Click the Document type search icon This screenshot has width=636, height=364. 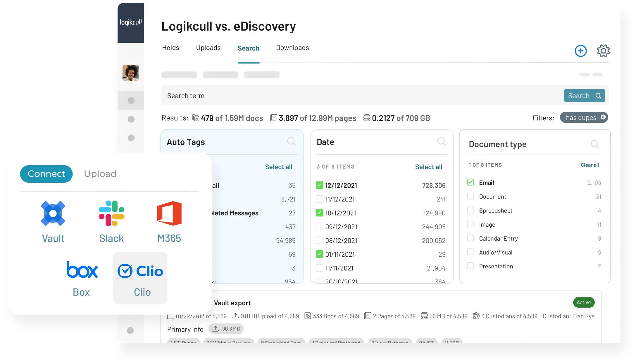pyautogui.click(x=595, y=144)
